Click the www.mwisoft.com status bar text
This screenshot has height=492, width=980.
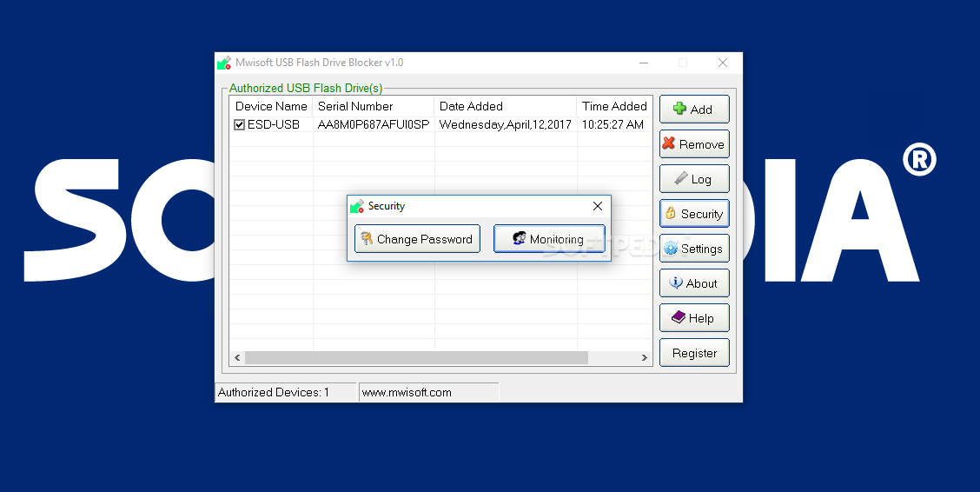(x=407, y=393)
